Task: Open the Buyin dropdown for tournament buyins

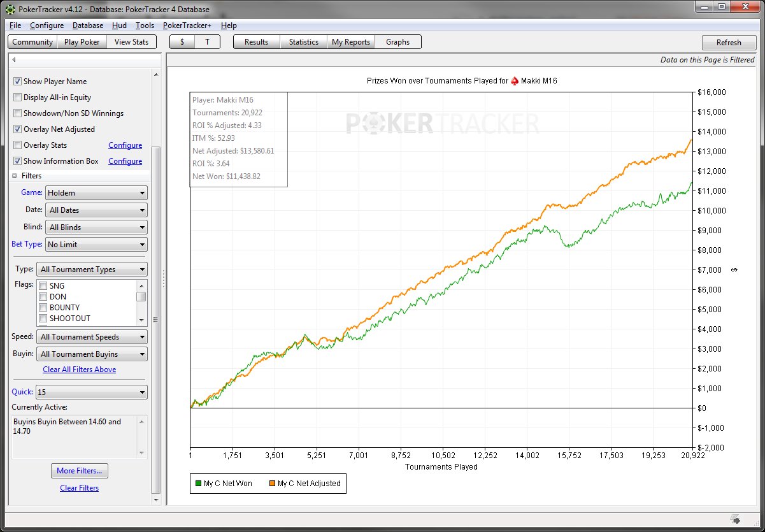Action: coord(92,354)
